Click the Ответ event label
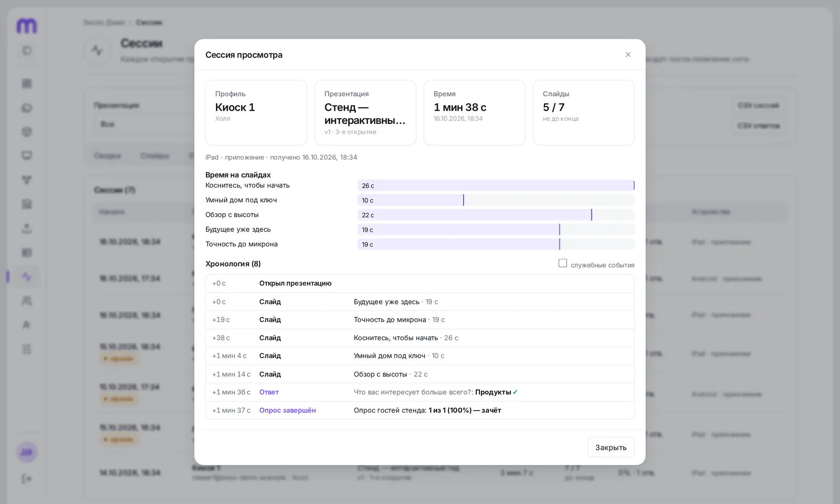Viewport: 840px width, 504px height. point(269,392)
